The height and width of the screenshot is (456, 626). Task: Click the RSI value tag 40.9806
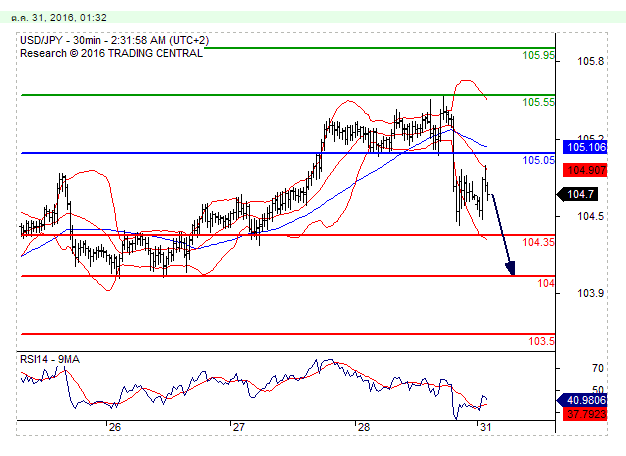coord(583,400)
